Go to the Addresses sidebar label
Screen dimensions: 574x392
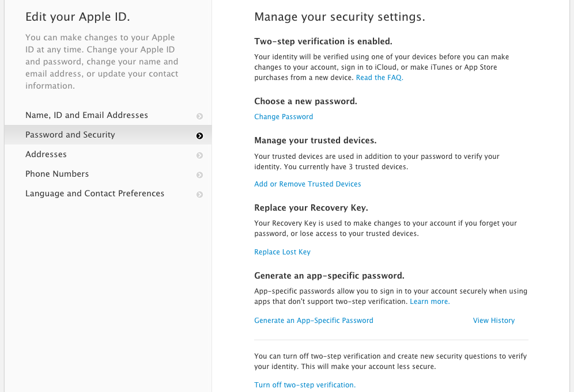pyautogui.click(x=46, y=154)
